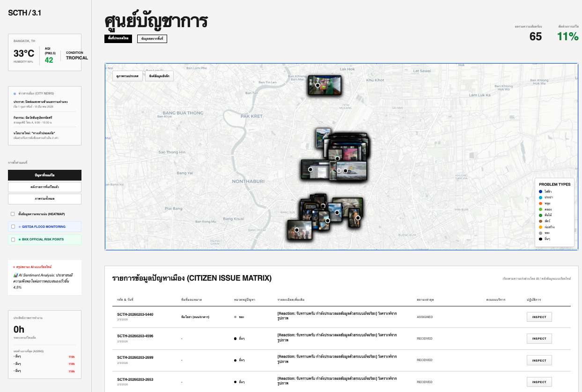Click the green dot in BKK Official Risk Points
Viewport: 582px width, 392px height.
tap(20, 240)
